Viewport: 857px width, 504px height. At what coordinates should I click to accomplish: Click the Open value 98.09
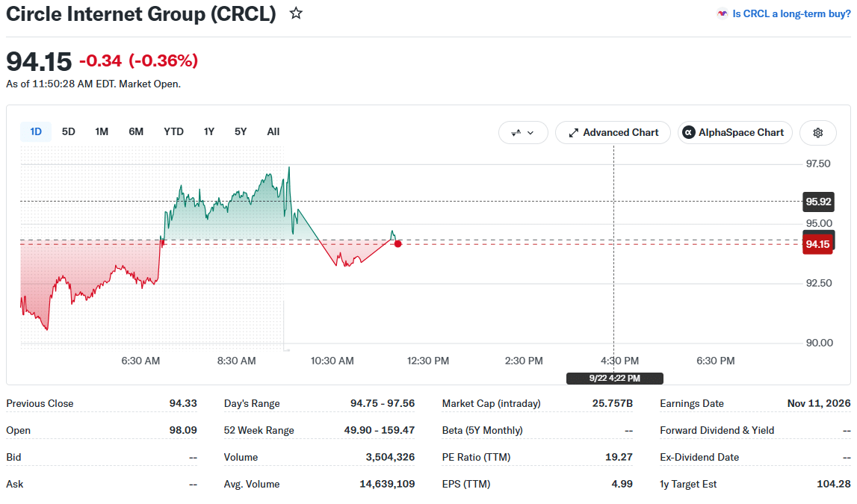pos(183,430)
